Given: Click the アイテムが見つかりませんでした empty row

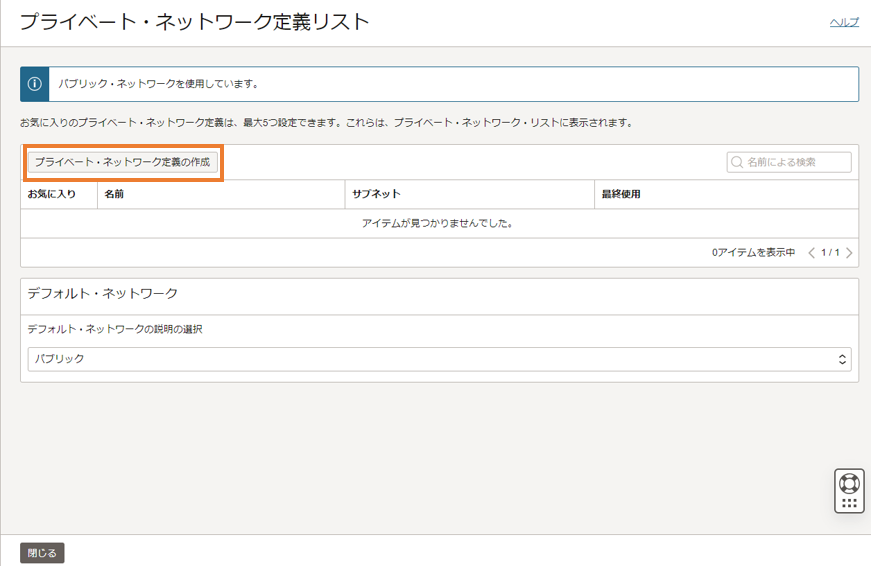Looking at the screenshot, I should (x=438, y=223).
